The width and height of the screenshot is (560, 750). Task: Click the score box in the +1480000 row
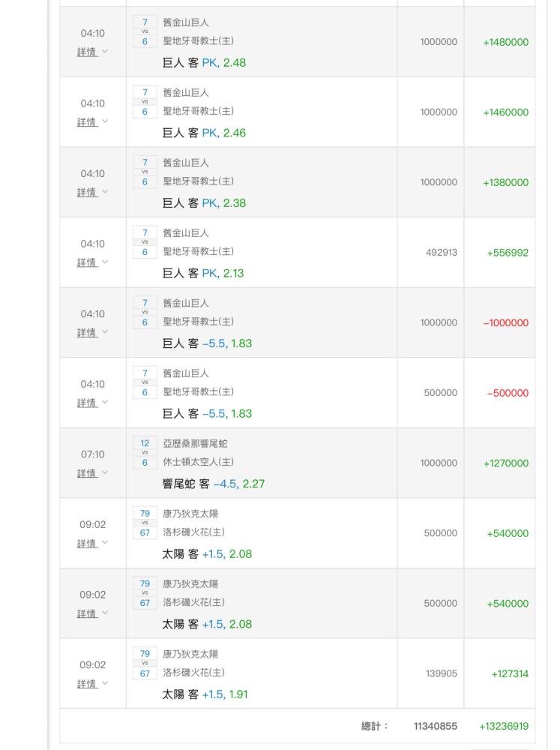(x=145, y=32)
